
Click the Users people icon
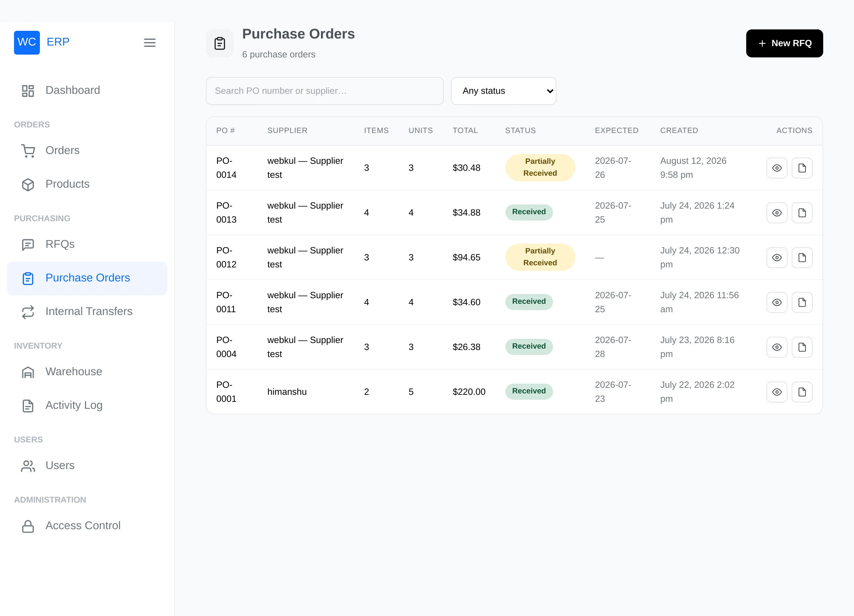(28, 466)
